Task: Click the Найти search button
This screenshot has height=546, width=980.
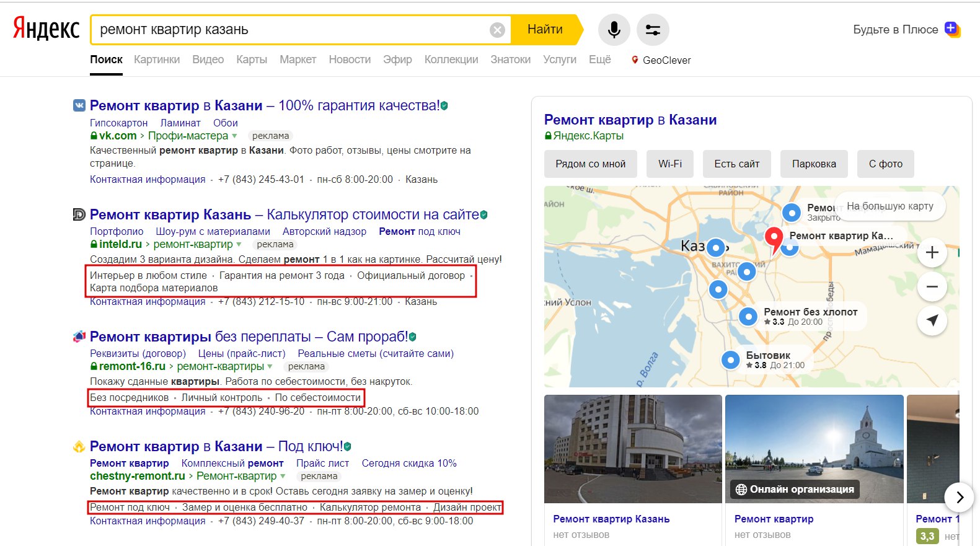Action: click(x=545, y=30)
